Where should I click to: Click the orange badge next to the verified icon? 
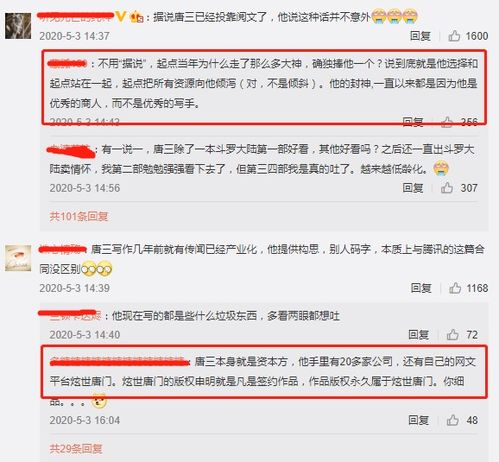click(x=136, y=16)
